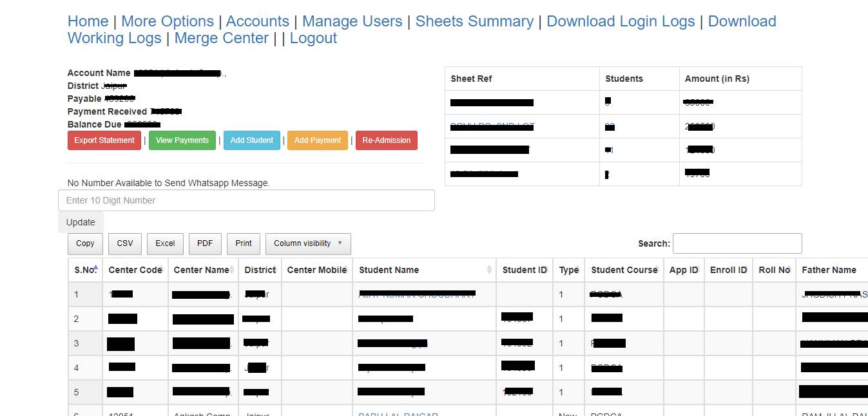This screenshot has height=416, width=868.
Task: Export the table as CSV
Action: 125,243
